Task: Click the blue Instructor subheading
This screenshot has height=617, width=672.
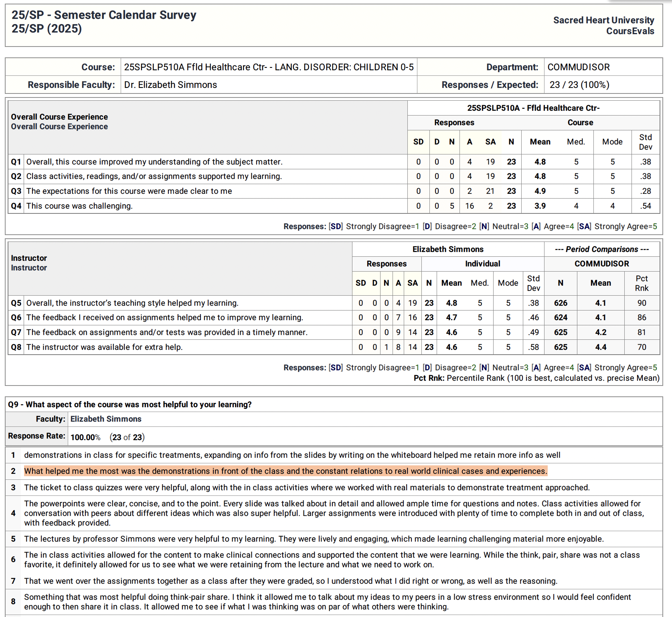Action: pos(29,268)
